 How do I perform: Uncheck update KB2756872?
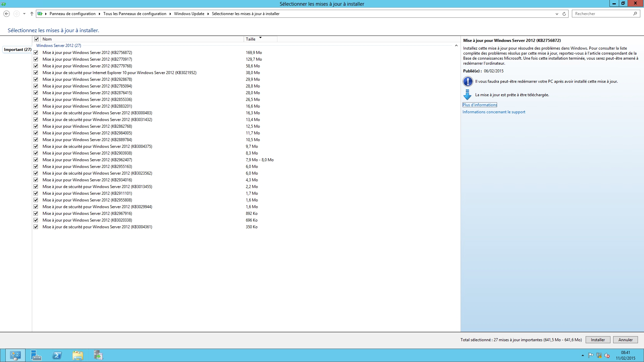click(x=36, y=53)
